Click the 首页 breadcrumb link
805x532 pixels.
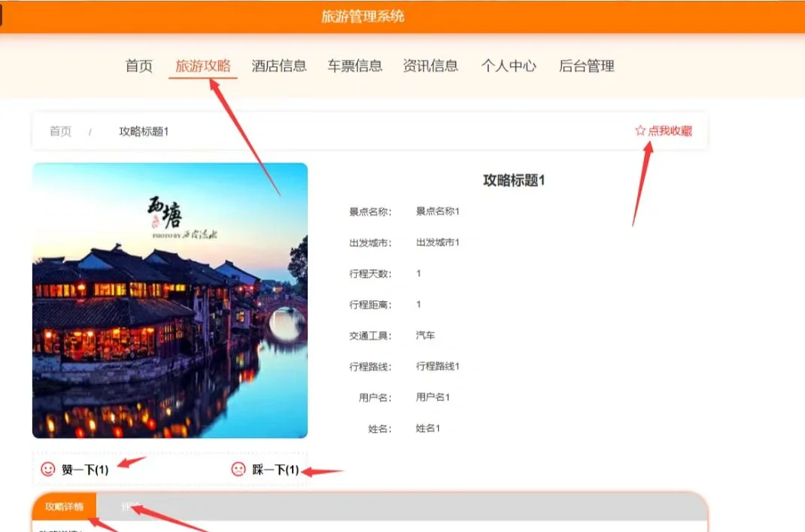(60, 132)
